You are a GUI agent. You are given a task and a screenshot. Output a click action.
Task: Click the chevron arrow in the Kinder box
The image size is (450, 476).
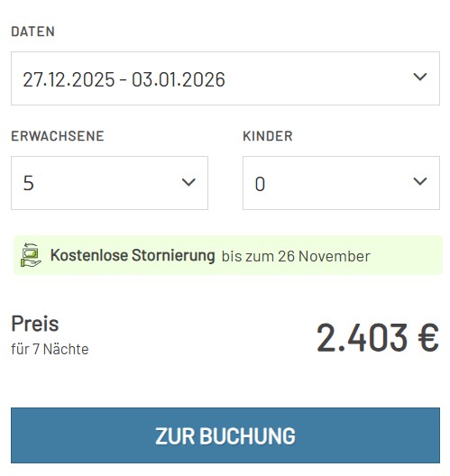click(420, 181)
